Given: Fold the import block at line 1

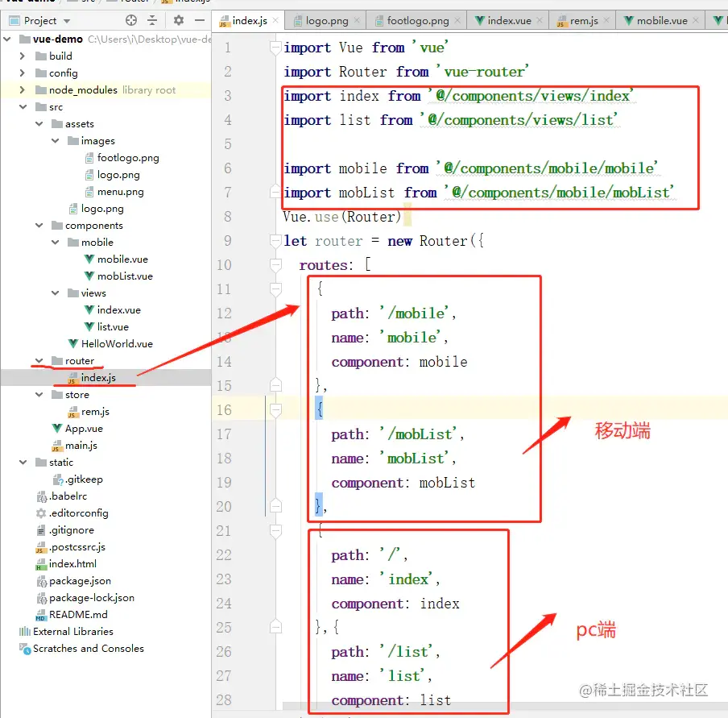Looking at the screenshot, I should (275, 48).
